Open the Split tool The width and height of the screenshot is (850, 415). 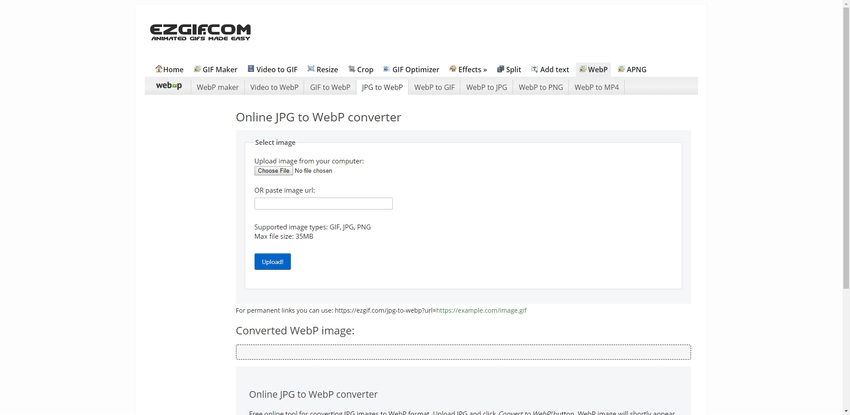click(509, 69)
